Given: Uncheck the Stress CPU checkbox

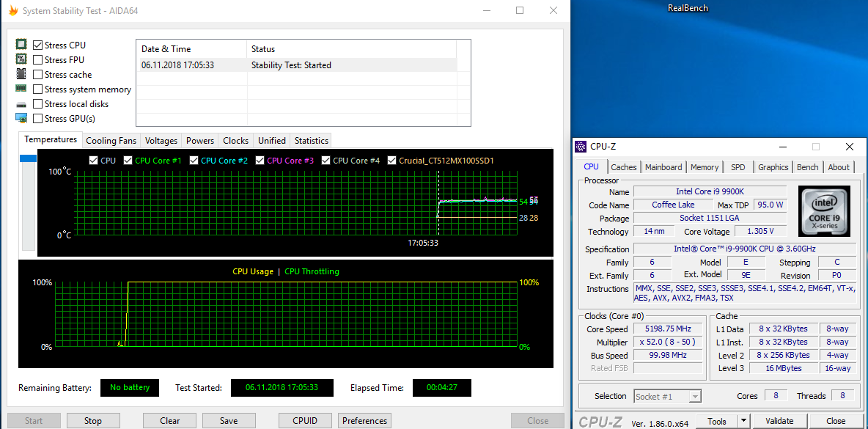Looking at the screenshot, I should (37, 45).
